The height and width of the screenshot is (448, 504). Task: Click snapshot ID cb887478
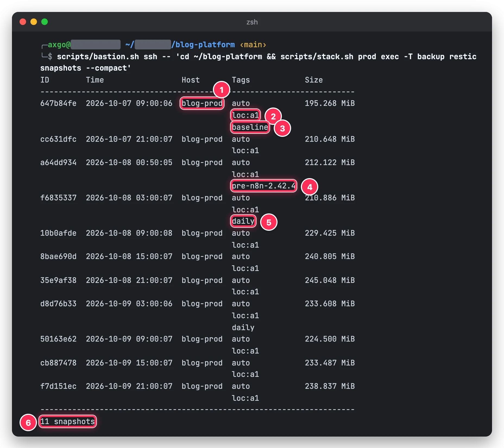point(58,363)
